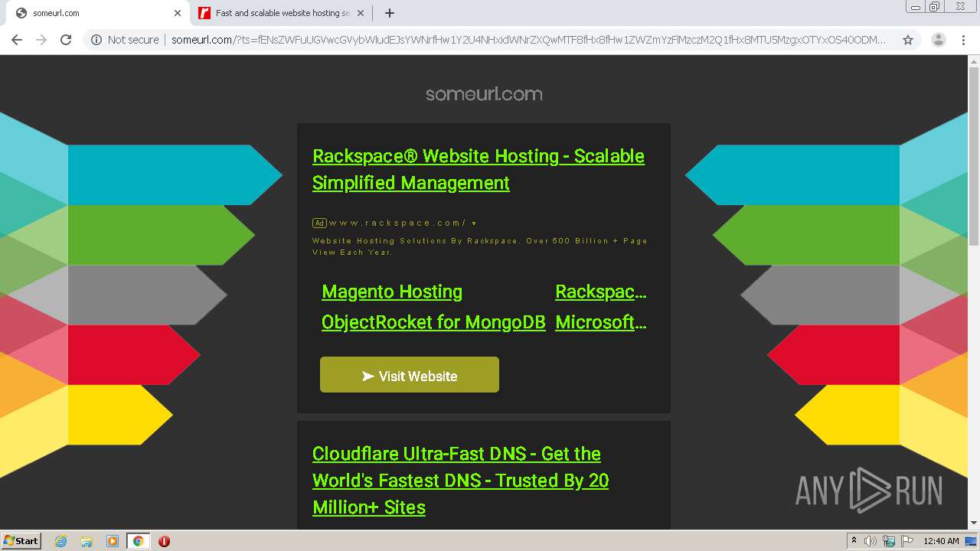980x551 pixels.
Task: Close the someurl.com tab
Action: (x=178, y=13)
